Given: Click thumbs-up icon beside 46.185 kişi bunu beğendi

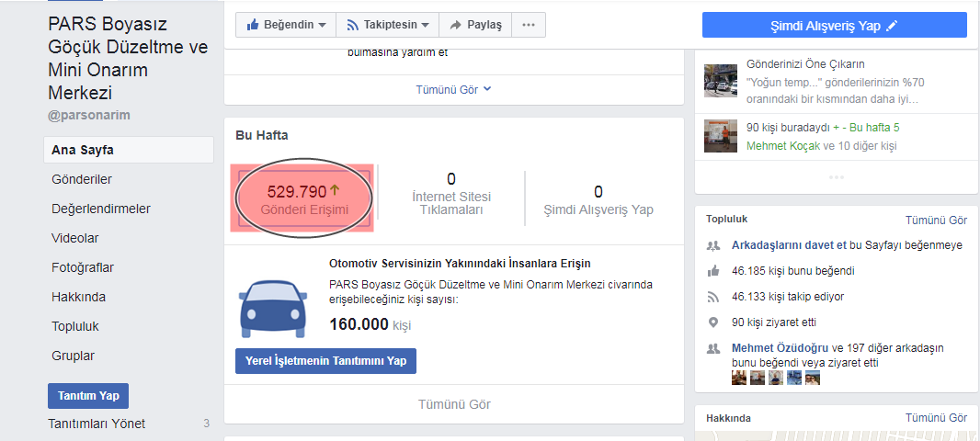Looking at the screenshot, I should point(713,271).
